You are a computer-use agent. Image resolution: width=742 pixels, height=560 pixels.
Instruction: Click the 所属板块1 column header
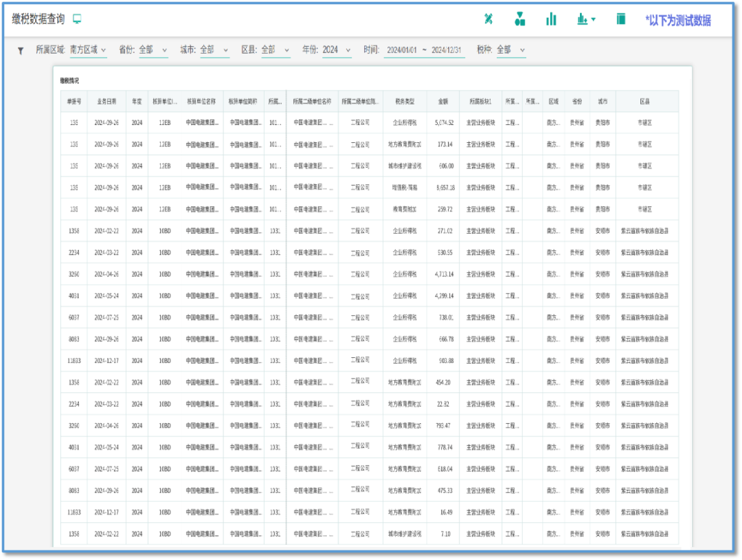point(480,101)
